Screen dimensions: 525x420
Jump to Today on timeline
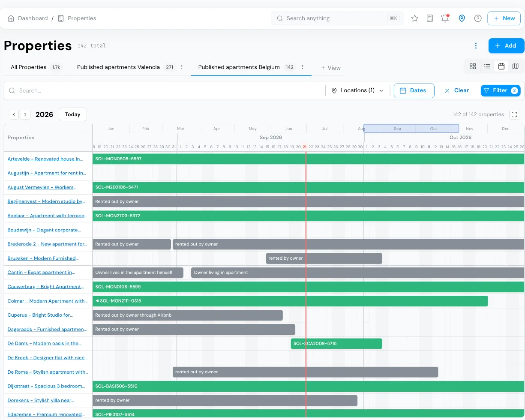[73, 114]
